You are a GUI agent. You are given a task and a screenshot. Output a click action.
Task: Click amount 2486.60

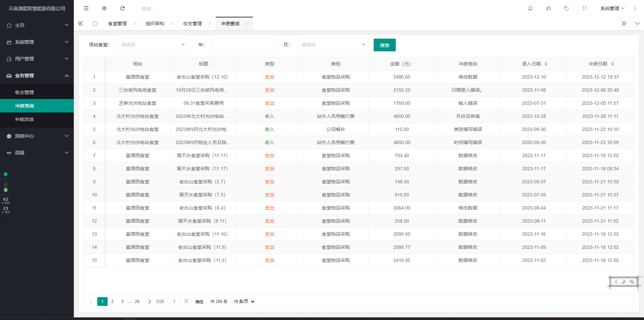point(402,77)
